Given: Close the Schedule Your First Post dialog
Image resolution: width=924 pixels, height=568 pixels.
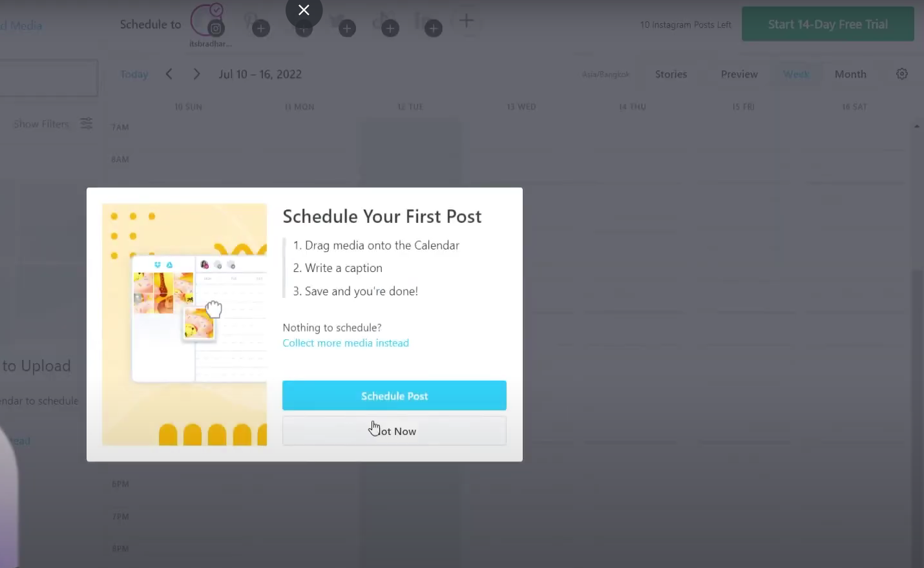Looking at the screenshot, I should coord(304,10).
